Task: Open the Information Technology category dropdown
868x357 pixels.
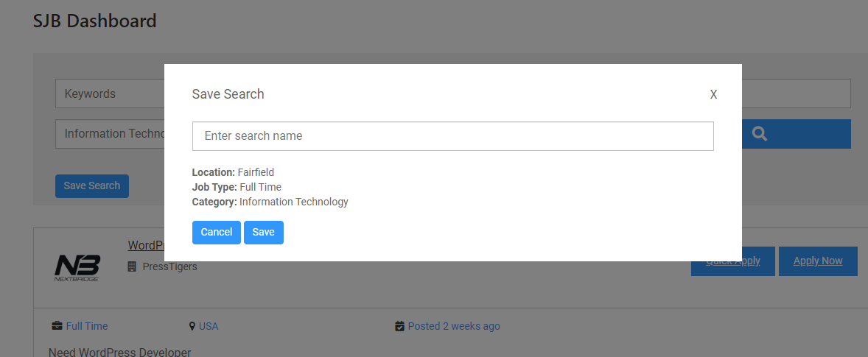Action: [111, 134]
